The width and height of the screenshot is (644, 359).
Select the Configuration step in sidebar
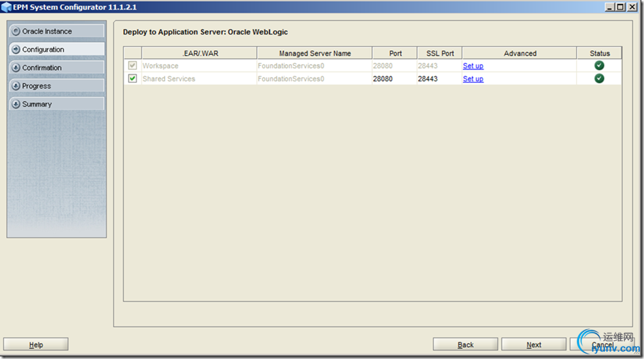(57, 49)
